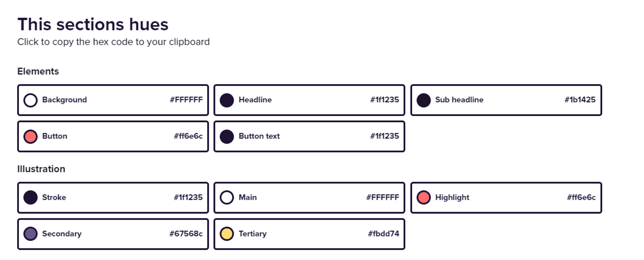Image resolution: width=644 pixels, height=260 pixels.
Task: Copy the Secondary hex code #67568c
Action: 186,234
